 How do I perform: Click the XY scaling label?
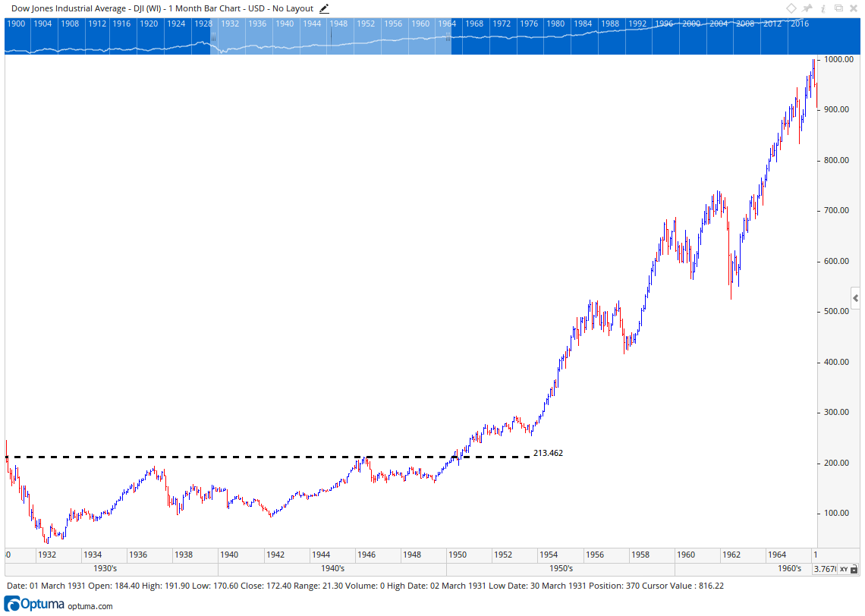click(x=842, y=569)
